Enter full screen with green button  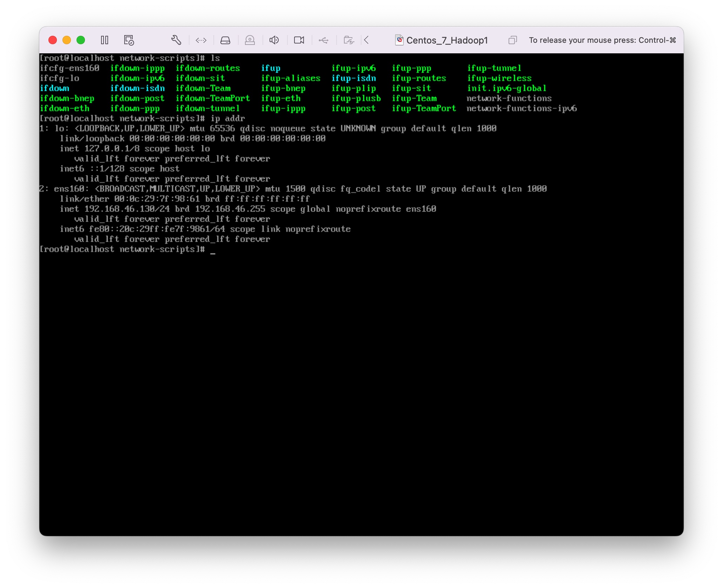[x=81, y=40]
